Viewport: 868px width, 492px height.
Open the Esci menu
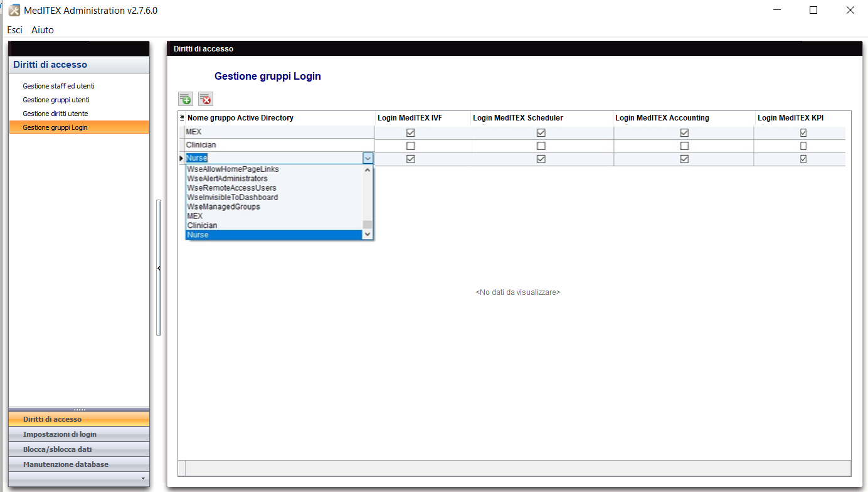[x=15, y=30]
